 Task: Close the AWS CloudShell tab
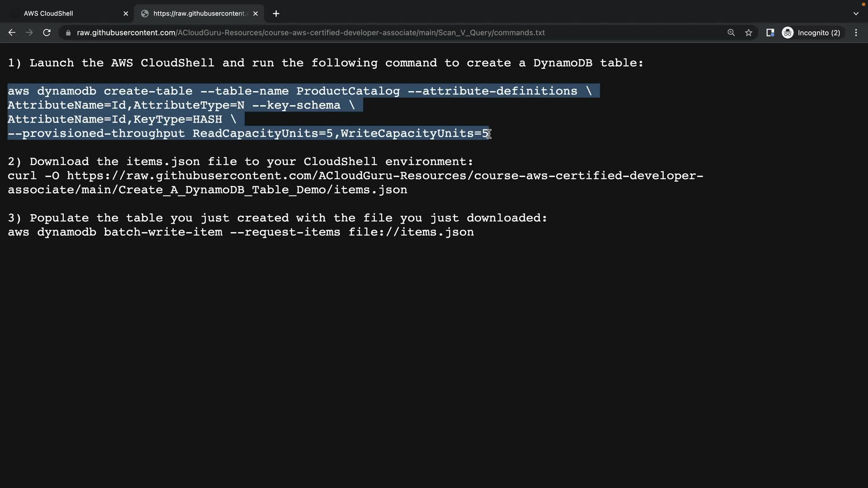pos(126,14)
